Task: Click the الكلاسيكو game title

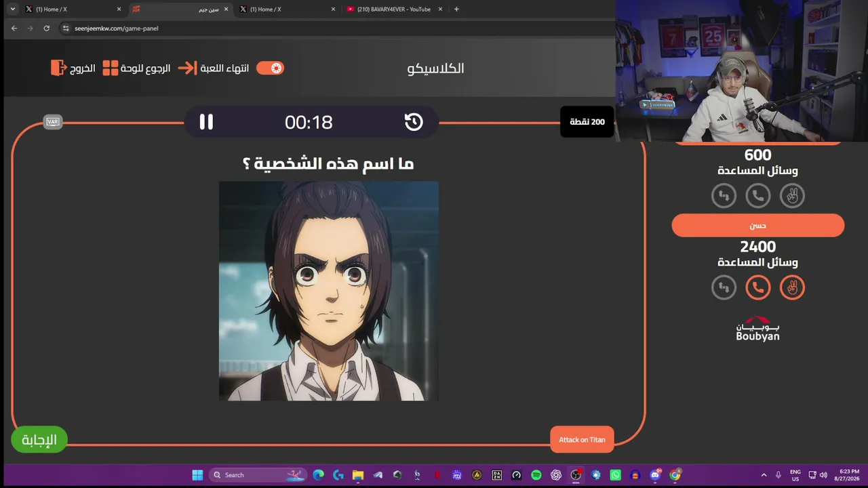Action: [x=435, y=68]
